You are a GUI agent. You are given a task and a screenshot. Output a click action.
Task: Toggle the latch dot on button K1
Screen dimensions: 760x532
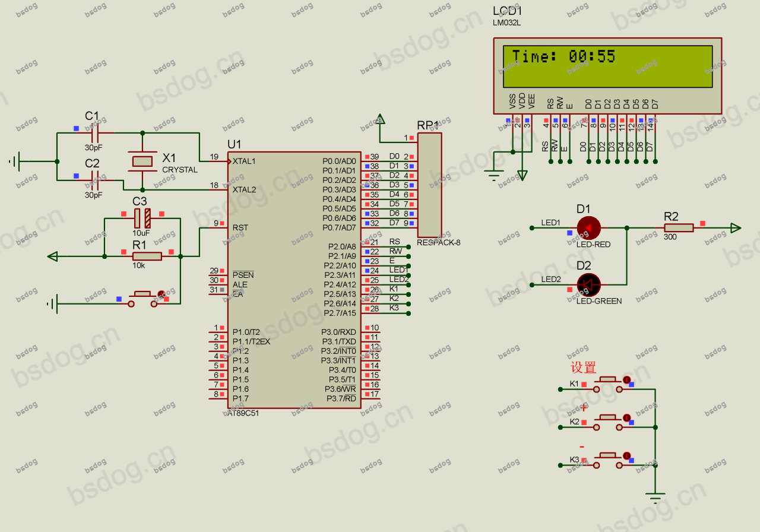626,379
